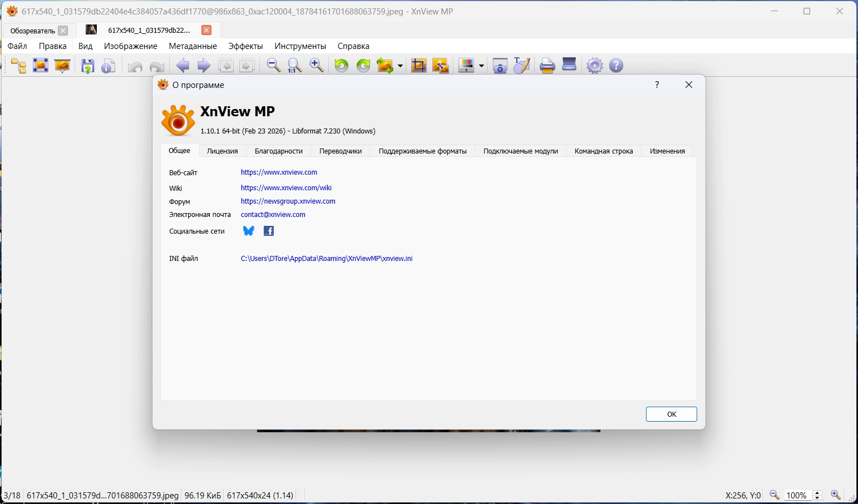Click the Redo arrow in the toolbar
The height and width of the screenshot is (504, 858).
[x=157, y=66]
